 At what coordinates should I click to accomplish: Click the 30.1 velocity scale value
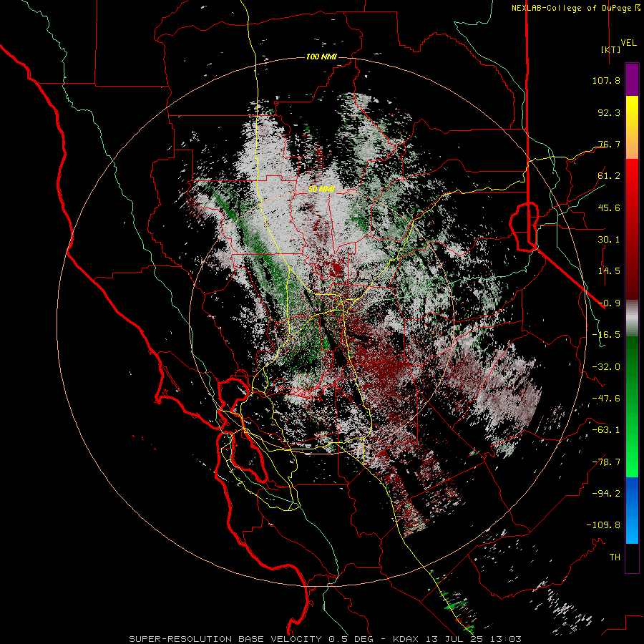[x=609, y=240]
